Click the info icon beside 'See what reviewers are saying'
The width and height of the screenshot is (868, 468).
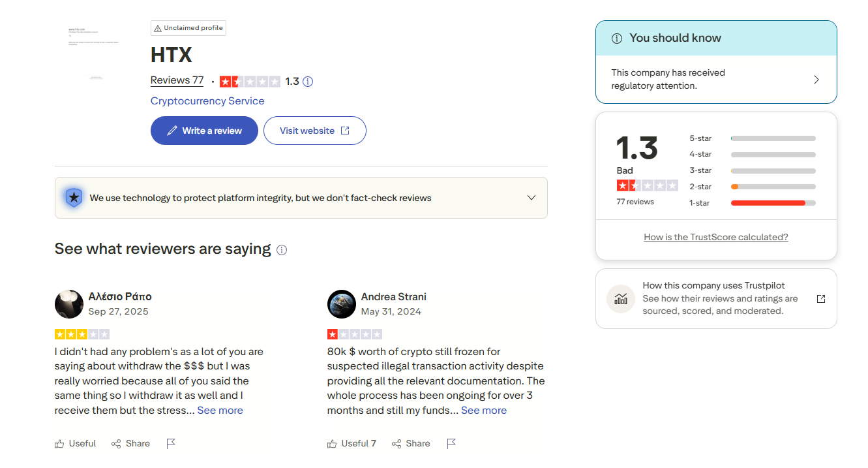point(282,250)
